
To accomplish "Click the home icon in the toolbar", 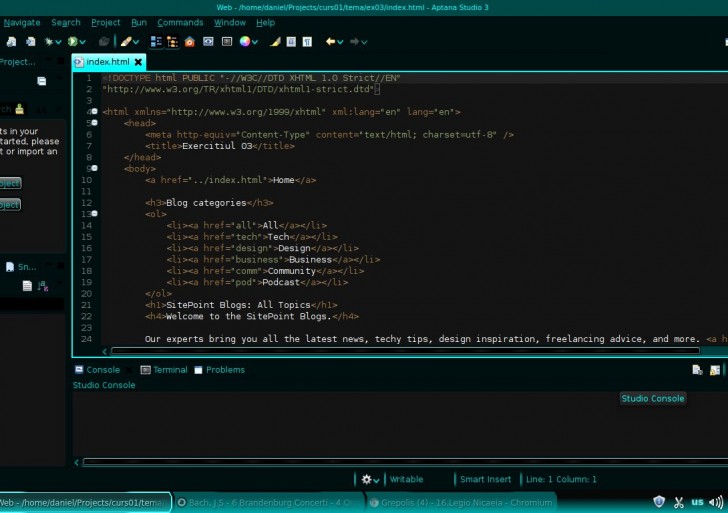I will [x=189, y=42].
